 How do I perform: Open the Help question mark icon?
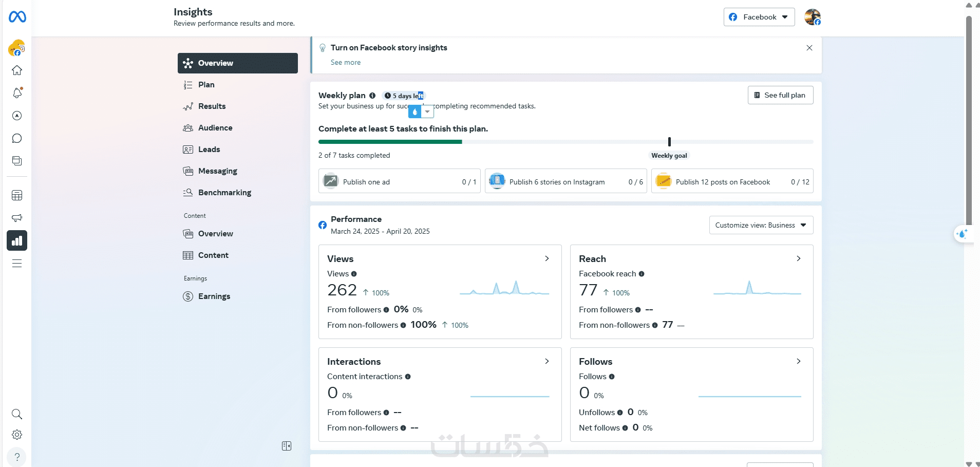coord(17,457)
